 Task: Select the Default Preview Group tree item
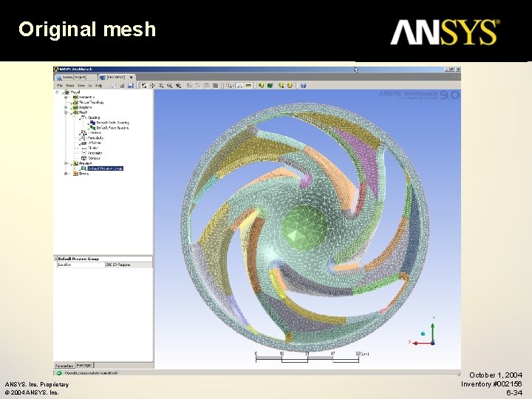tap(105, 168)
